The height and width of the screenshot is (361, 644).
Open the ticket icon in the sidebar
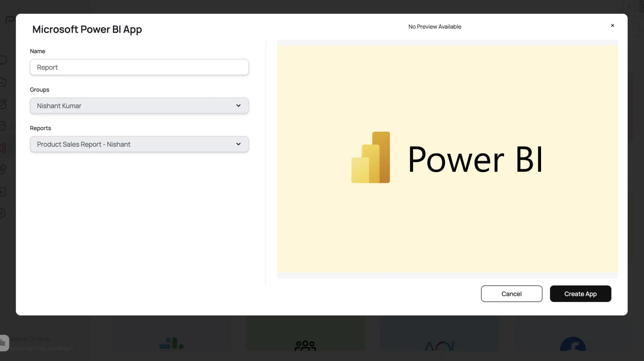[x=3, y=192]
